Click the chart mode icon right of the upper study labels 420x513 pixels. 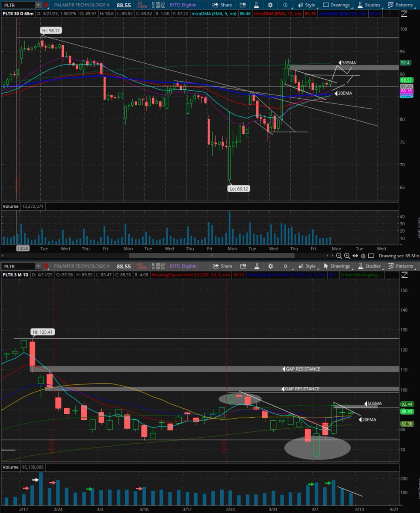click(405, 14)
